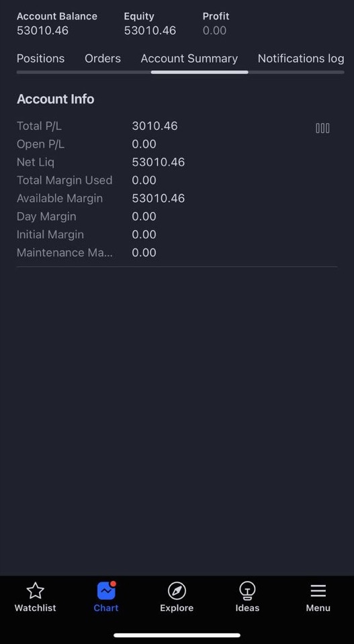Open the Ideas lightbulb icon

click(247, 590)
